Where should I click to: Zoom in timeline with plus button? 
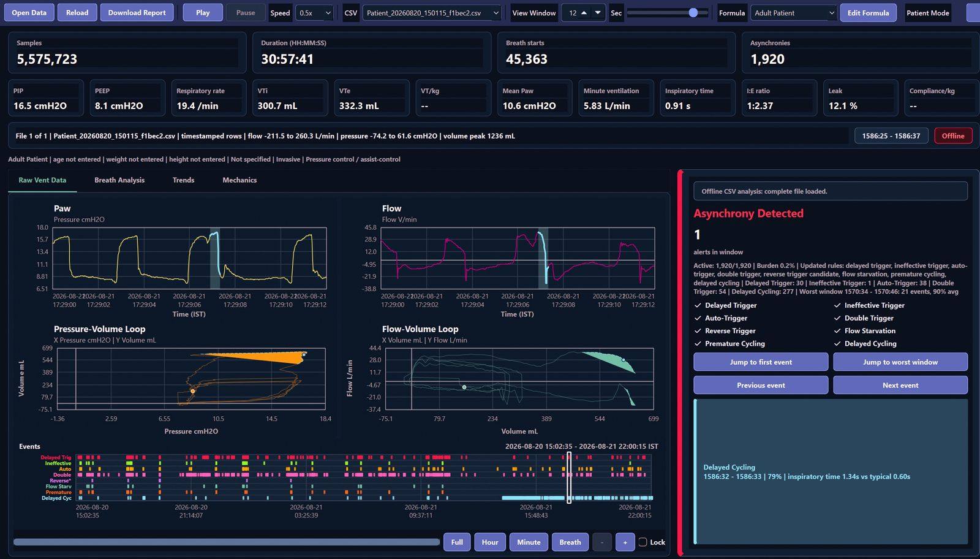[625, 542]
